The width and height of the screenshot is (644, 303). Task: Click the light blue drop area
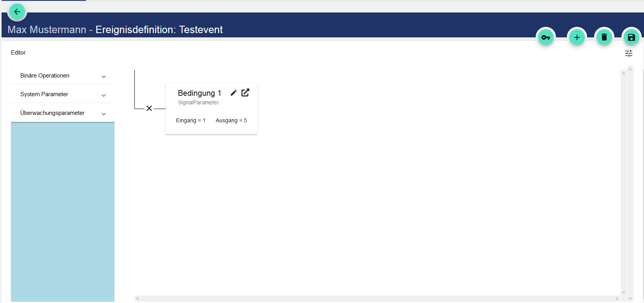(62, 210)
